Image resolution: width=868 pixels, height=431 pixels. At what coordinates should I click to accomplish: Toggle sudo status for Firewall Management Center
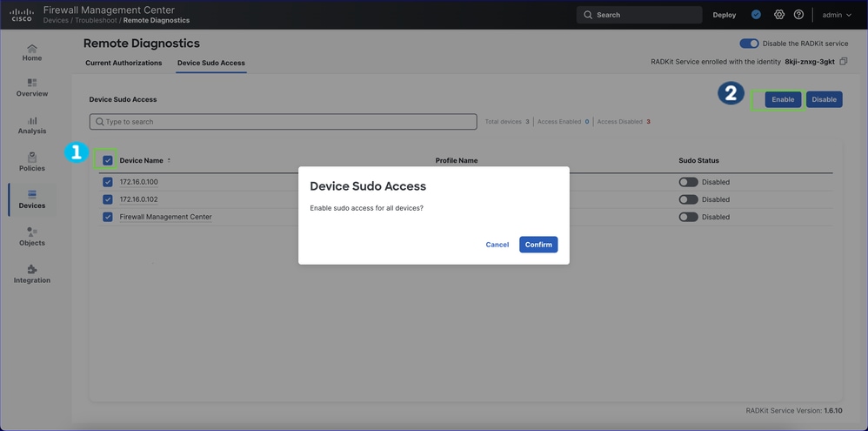tap(688, 217)
